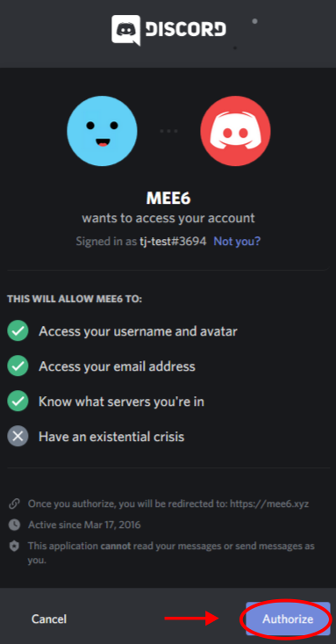336x644 pixels.
Task: Click the three-dot connector between the avatars
Action: pos(168,131)
